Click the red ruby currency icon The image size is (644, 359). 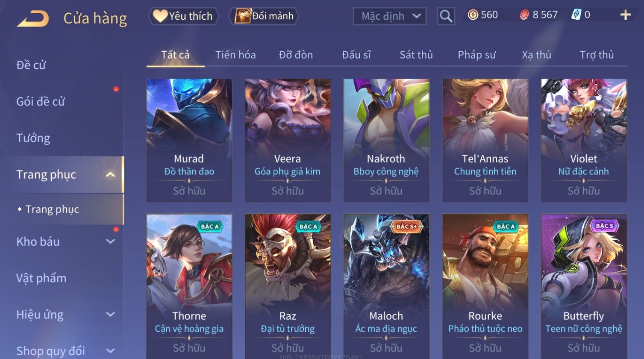pyautogui.click(x=524, y=15)
